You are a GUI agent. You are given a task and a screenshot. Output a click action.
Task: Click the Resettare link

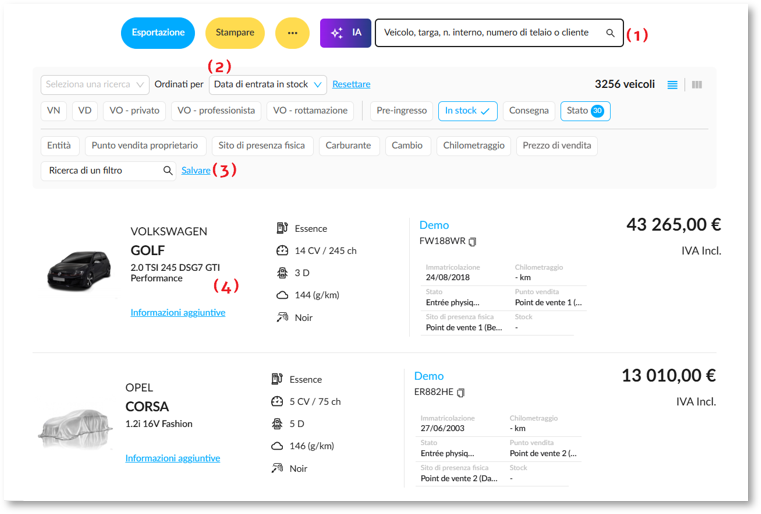(351, 84)
